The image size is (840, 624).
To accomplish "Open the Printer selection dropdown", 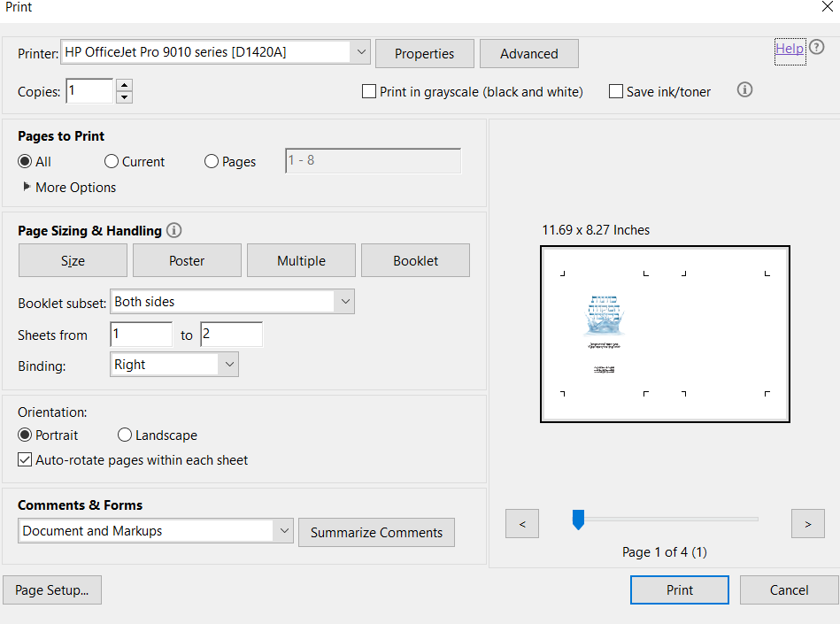I will pos(361,52).
